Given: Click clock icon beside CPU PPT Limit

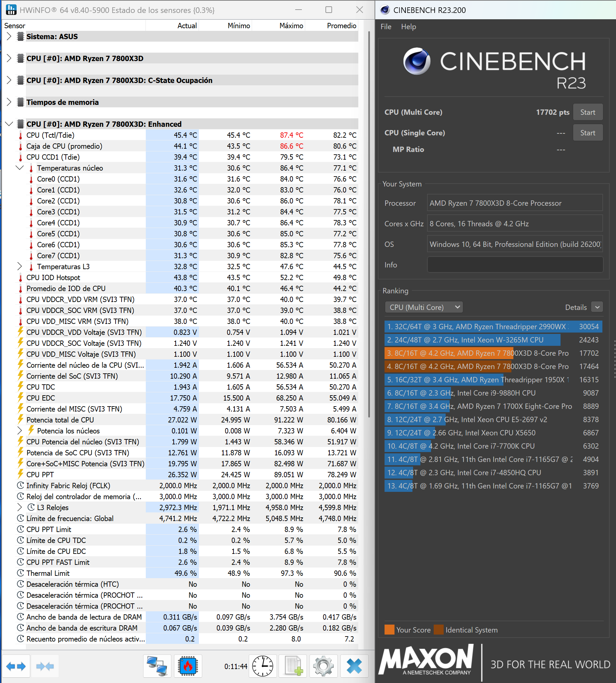Looking at the screenshot, I should (x=20, y=529).
